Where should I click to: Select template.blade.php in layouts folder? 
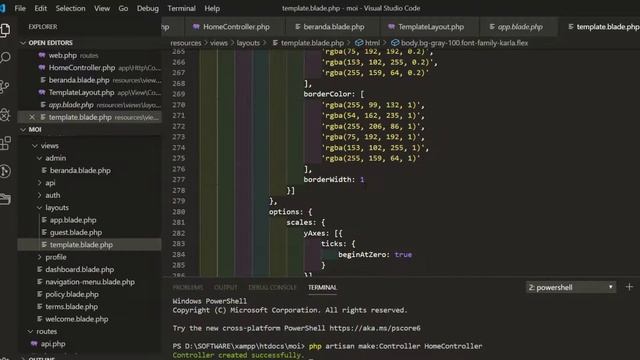(89, 244)
